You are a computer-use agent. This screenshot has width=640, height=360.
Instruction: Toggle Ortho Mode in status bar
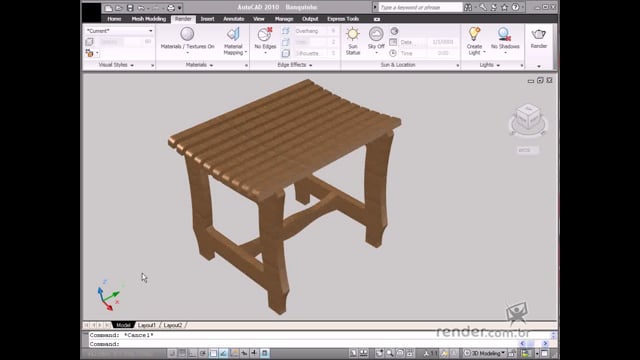pyautogui.click(x=193, y=353)
